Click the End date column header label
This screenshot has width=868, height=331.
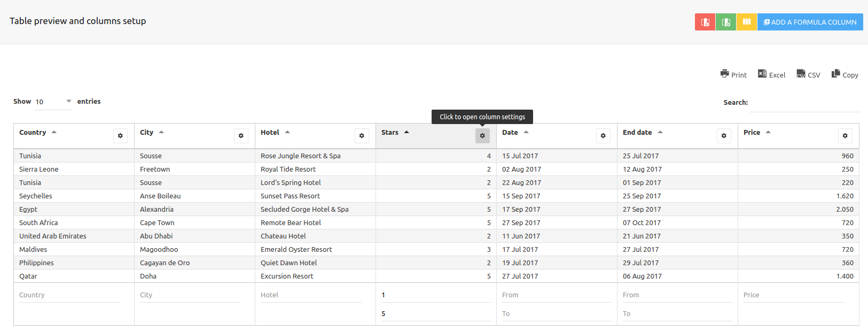point(637,132)
